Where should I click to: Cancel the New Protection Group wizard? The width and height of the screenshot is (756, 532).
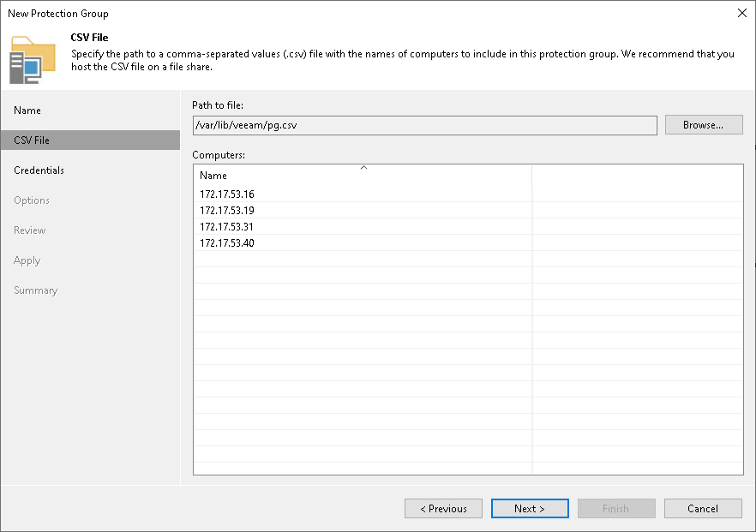[703, 508]
